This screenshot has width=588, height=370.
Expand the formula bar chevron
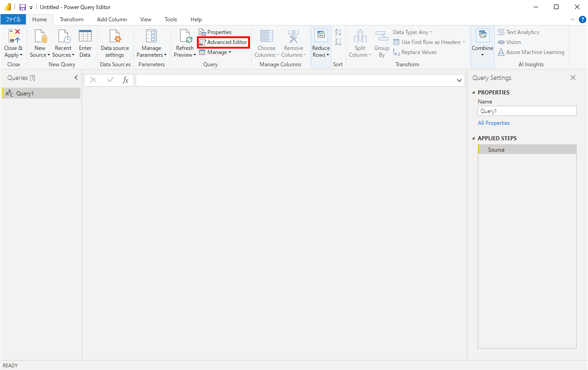[459, 80]
